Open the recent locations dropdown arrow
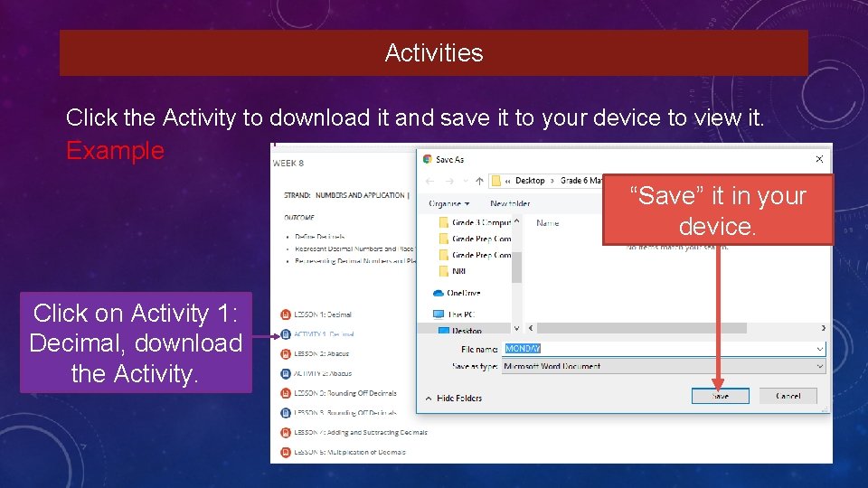The width and height of the screenshot is (868, 488). pos(466,181)
